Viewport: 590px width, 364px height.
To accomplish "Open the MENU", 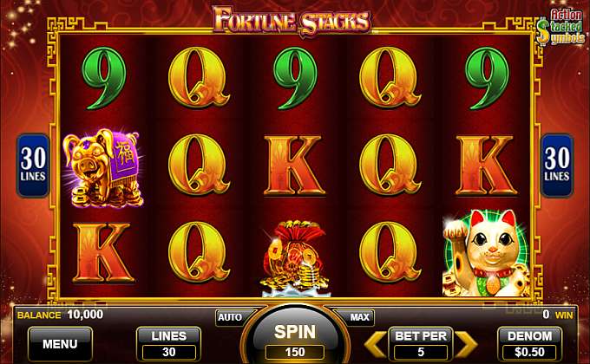I will (60, 344).
